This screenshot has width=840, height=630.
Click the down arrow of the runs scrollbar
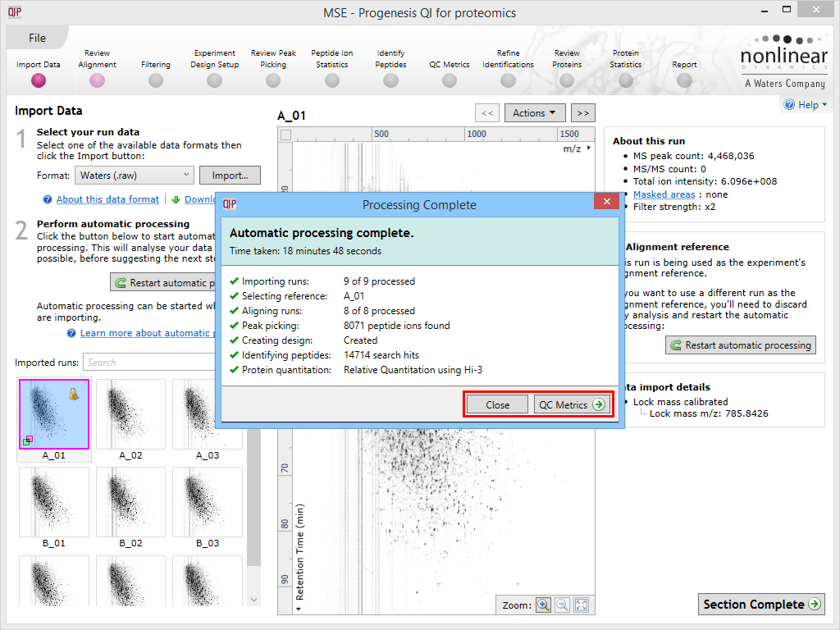[254, 600]
